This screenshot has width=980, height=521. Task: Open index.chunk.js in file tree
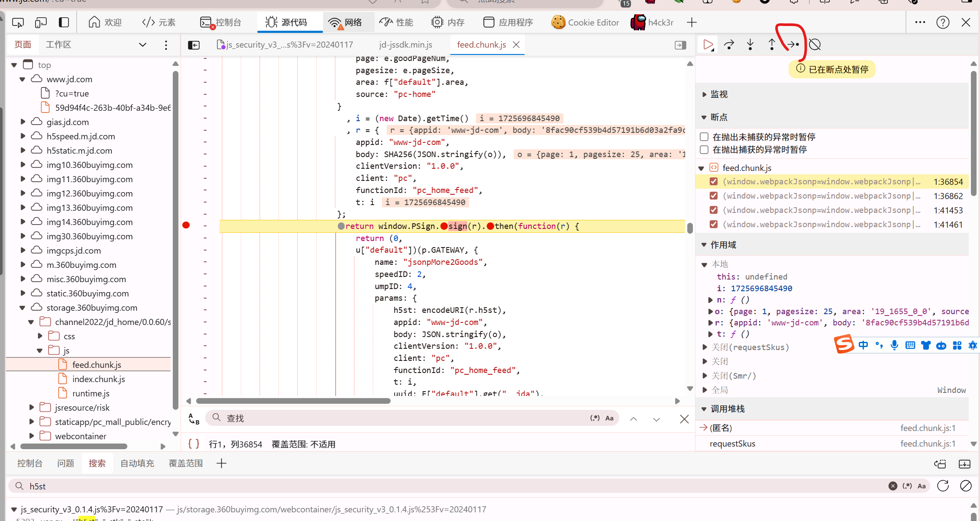pyautogui.click(x=99, y=379)
